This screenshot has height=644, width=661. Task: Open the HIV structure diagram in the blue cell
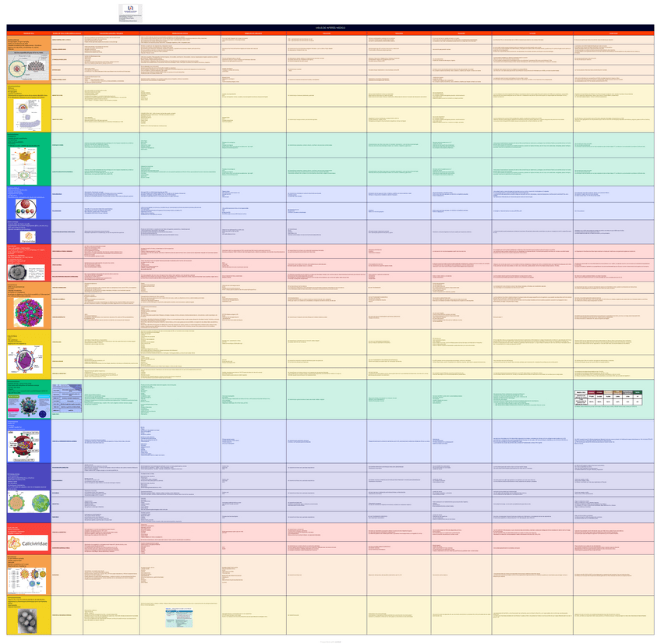pyautogui.click(x=24, y=446)
